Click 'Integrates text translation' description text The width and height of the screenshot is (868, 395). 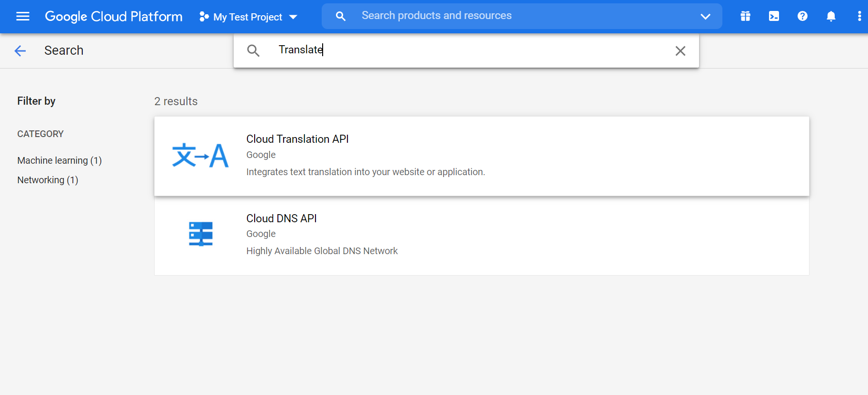click(365, 172)
